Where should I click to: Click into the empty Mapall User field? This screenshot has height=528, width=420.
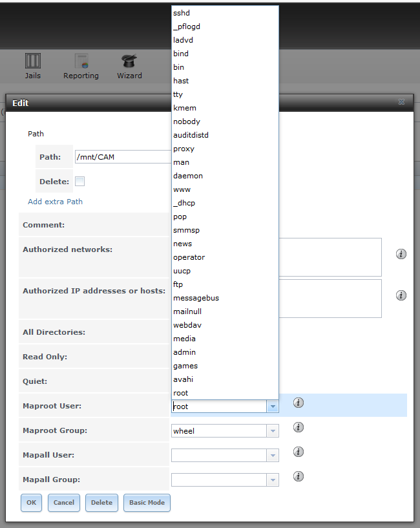click(219, 456)
